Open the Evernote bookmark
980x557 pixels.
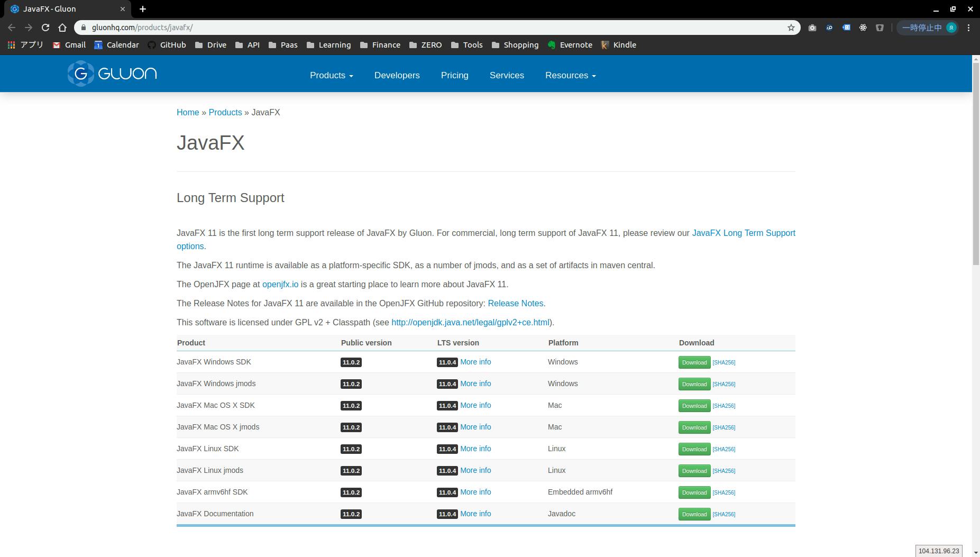point(570,45)
